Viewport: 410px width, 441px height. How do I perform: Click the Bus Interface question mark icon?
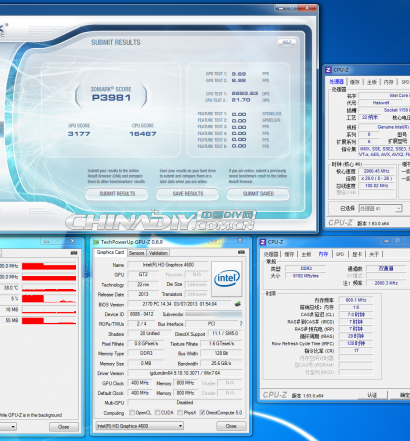click(x=241, y=324)
